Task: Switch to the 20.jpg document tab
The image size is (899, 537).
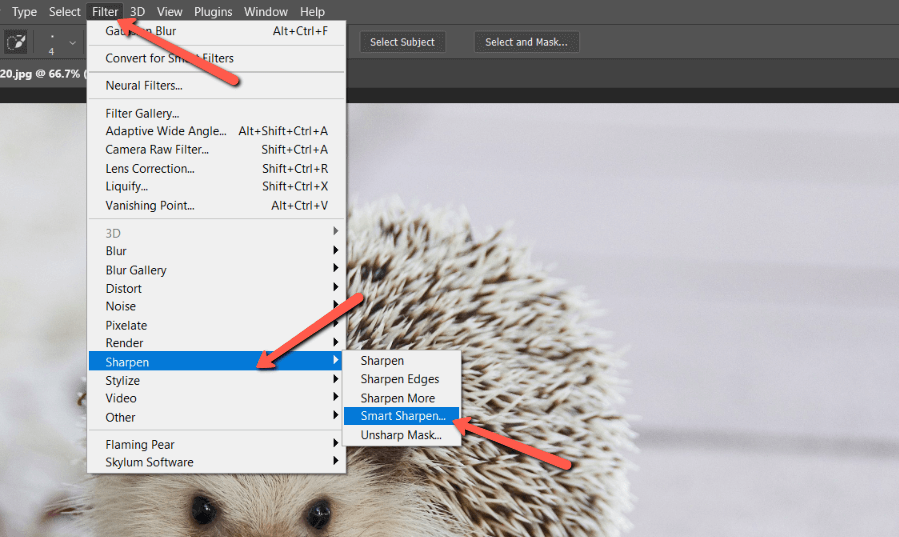Action: pos(40,73)
